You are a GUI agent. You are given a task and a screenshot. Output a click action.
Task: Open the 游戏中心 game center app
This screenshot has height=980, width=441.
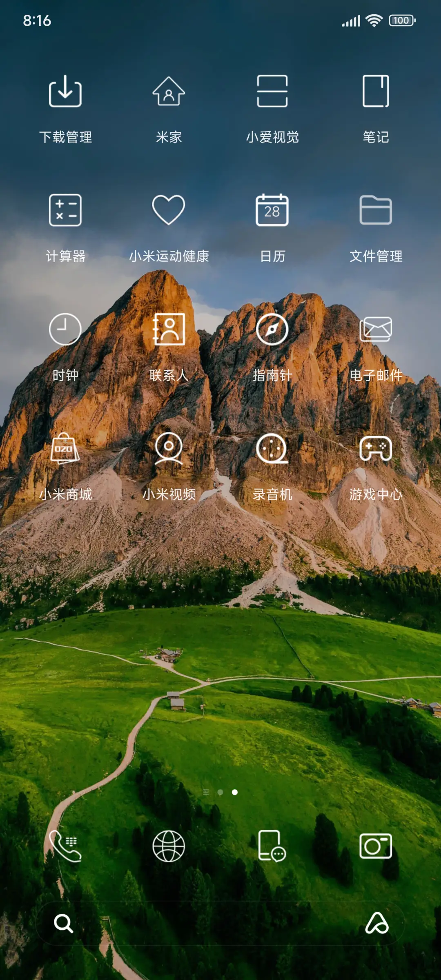click(376, 448)
